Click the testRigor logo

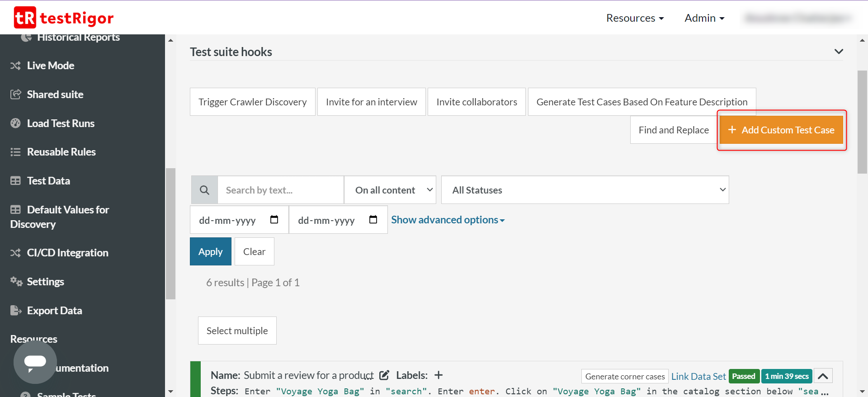point(64,18)
